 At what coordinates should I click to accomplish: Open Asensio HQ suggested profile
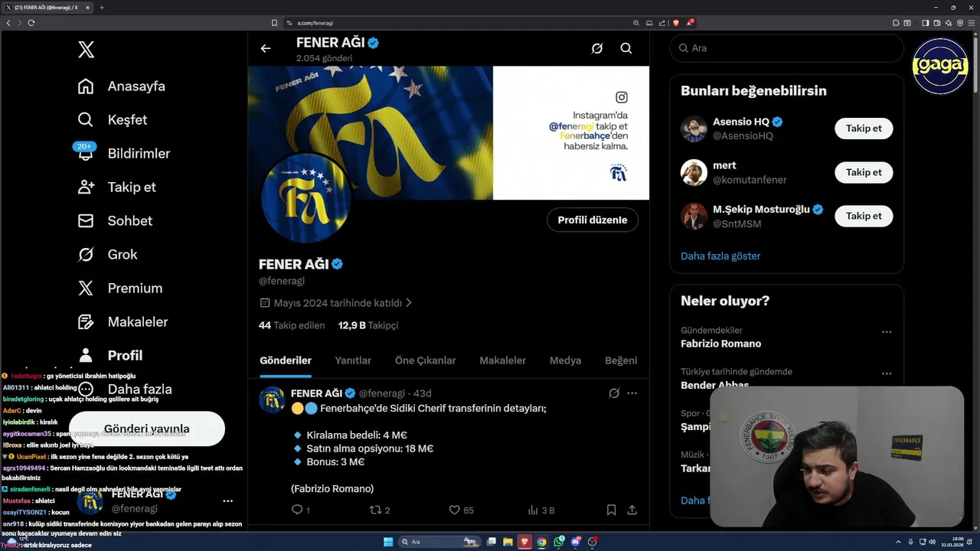[741, 122]
